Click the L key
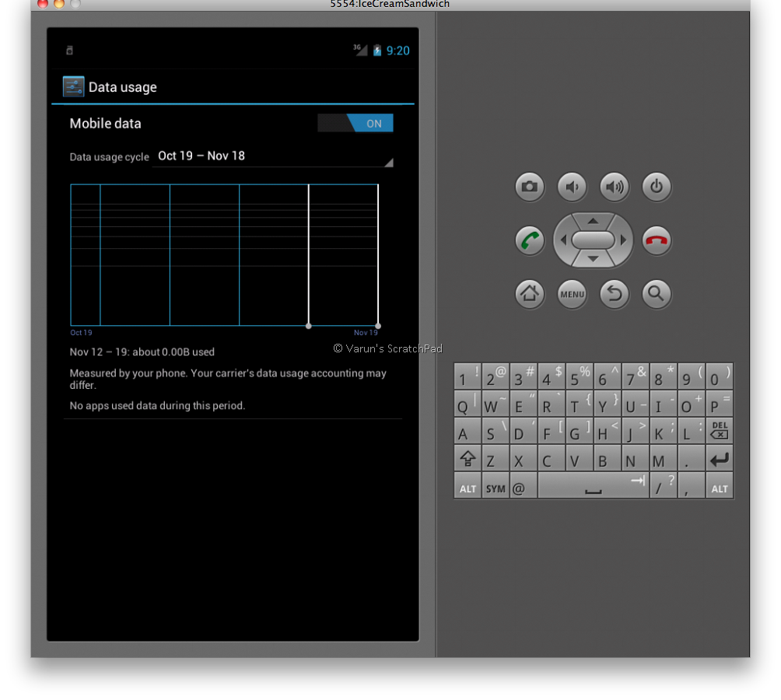 click(692, 431)
